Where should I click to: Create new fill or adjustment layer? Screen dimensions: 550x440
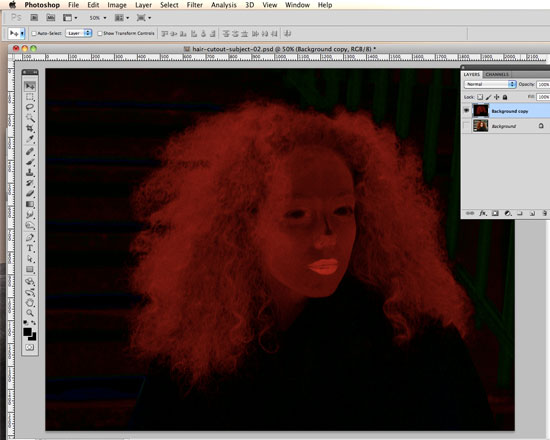(508, 213)
